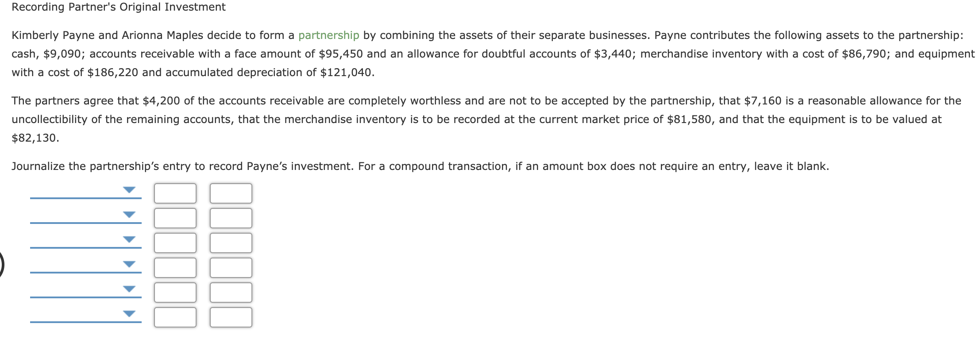Click the fifth row credit amount box
The image size is (980, 339).
click(x=230, y=292)
